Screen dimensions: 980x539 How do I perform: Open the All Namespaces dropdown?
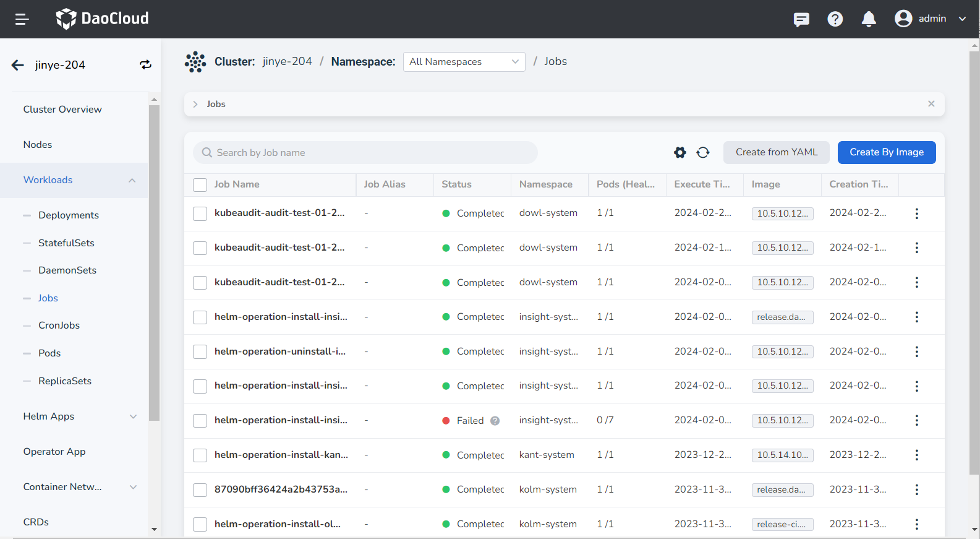tap(464, 62)
